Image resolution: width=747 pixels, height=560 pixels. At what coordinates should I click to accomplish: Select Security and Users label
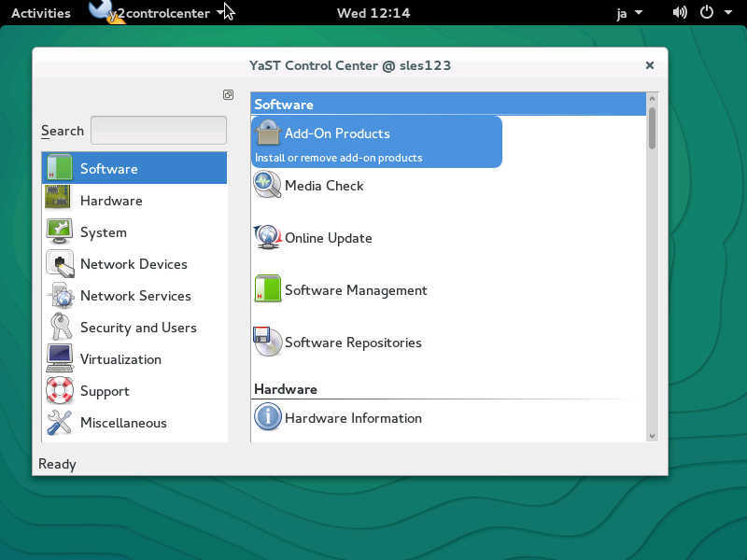click(x=138, y=328)
